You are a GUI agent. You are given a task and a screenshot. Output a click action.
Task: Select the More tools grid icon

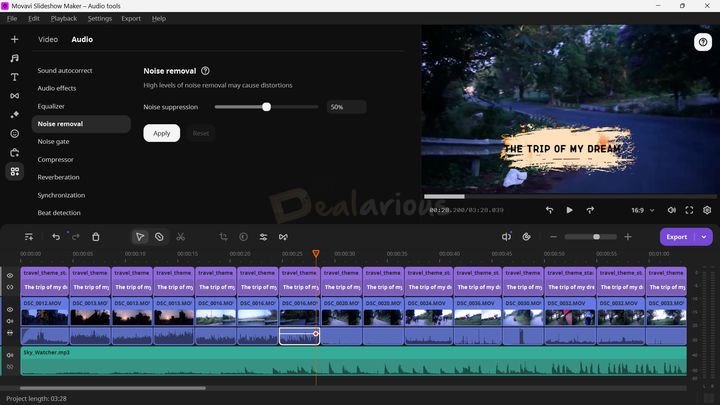point(15,171)
